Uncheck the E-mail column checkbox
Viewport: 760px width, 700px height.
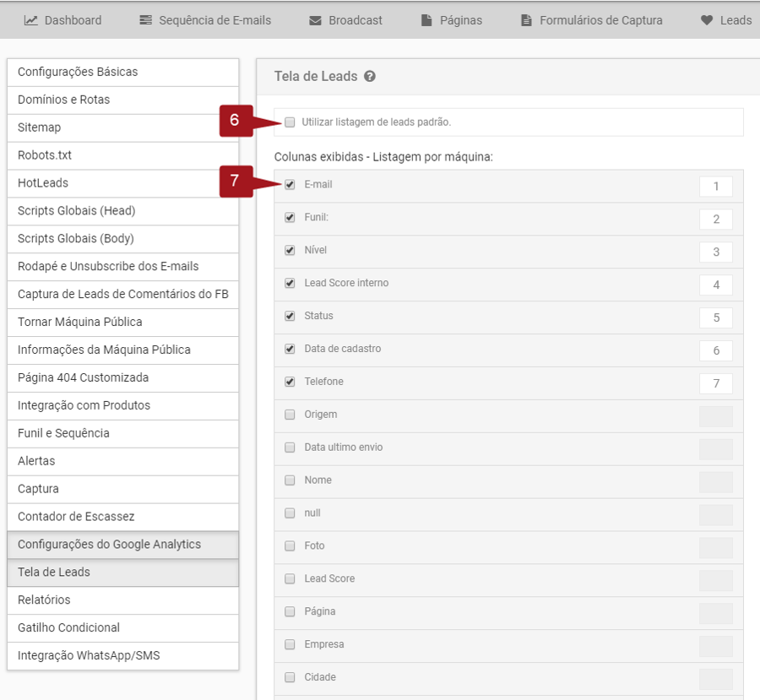coord(290,185)
